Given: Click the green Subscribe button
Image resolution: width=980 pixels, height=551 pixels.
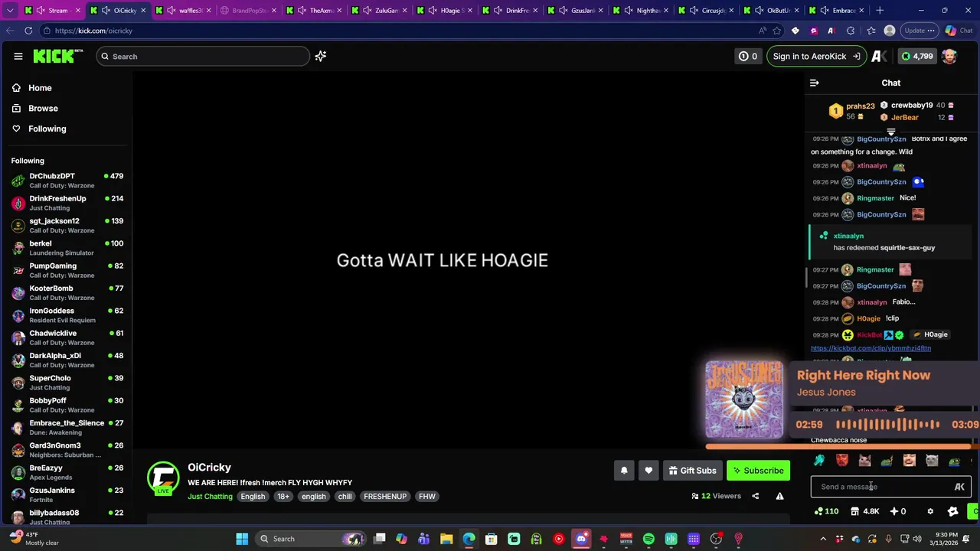Looking at the screenshot, I should 758,471.
